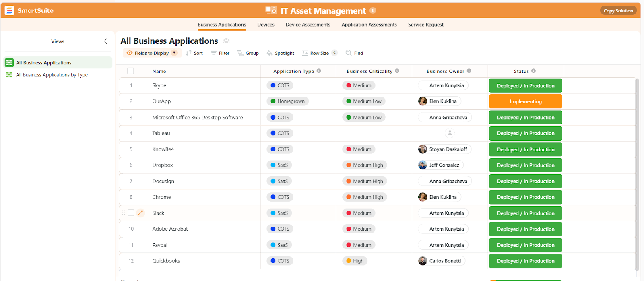Click the SmartSuite logo icon
This screenshot has height=281, width=644.
coord(9,10)
